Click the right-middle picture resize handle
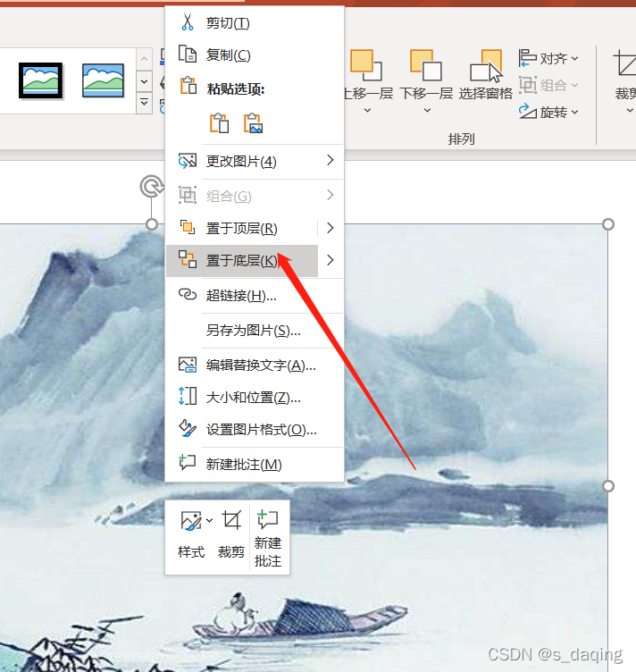 tap(608, 486)
